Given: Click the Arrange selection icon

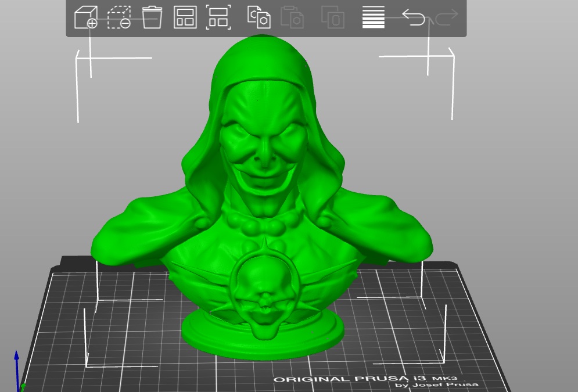Looking at the screenshot, I should coord(218,17).
